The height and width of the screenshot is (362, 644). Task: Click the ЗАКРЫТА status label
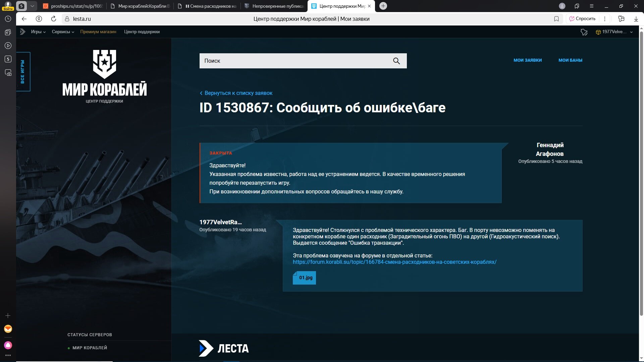(221, 153)
